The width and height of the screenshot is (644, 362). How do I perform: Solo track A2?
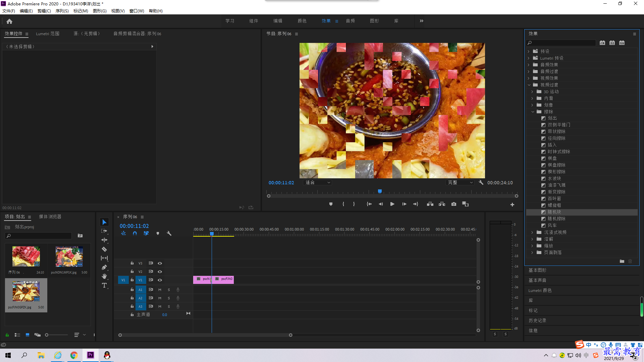coord(169,298)
